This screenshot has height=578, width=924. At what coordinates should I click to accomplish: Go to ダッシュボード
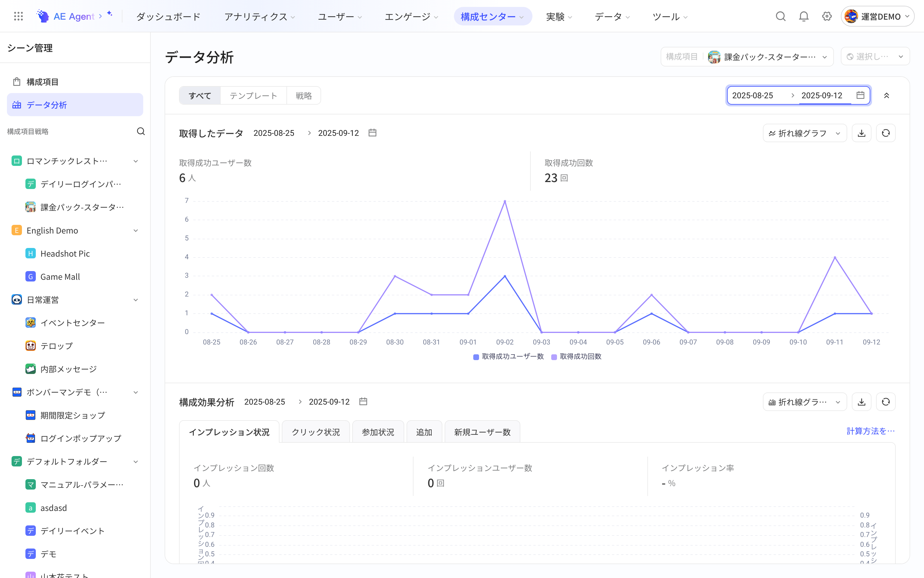(168, 16)
